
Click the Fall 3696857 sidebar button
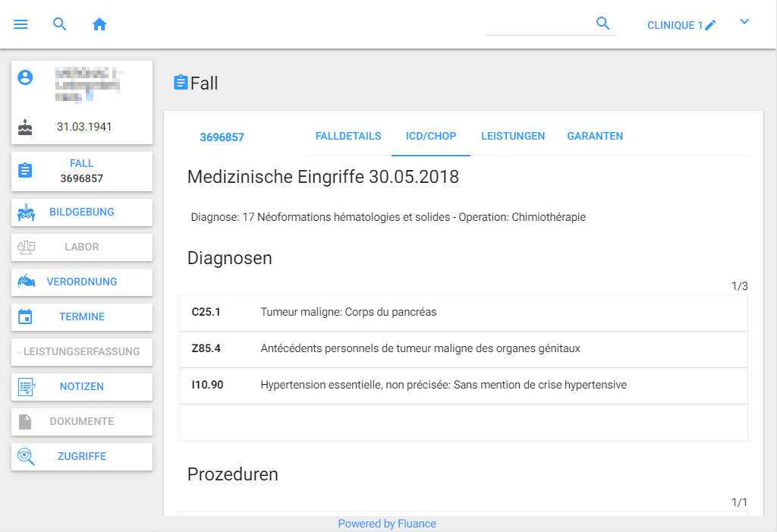[x=82, y=171]
